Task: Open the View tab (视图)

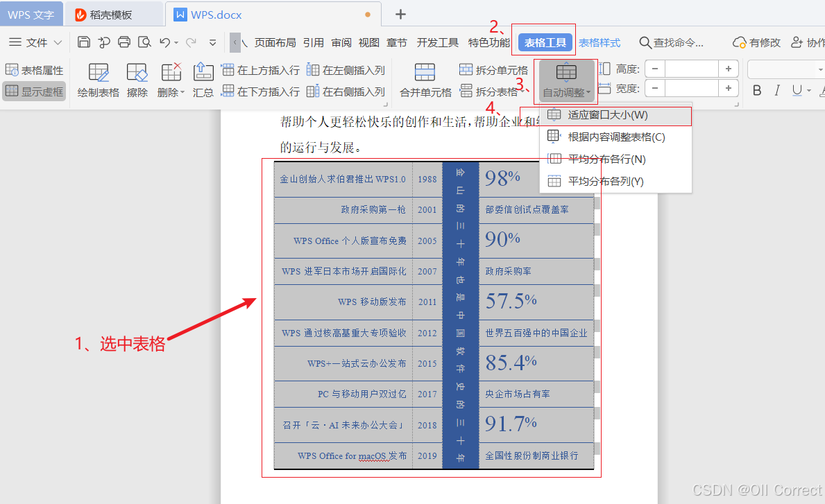Action: tap(369, 42)
